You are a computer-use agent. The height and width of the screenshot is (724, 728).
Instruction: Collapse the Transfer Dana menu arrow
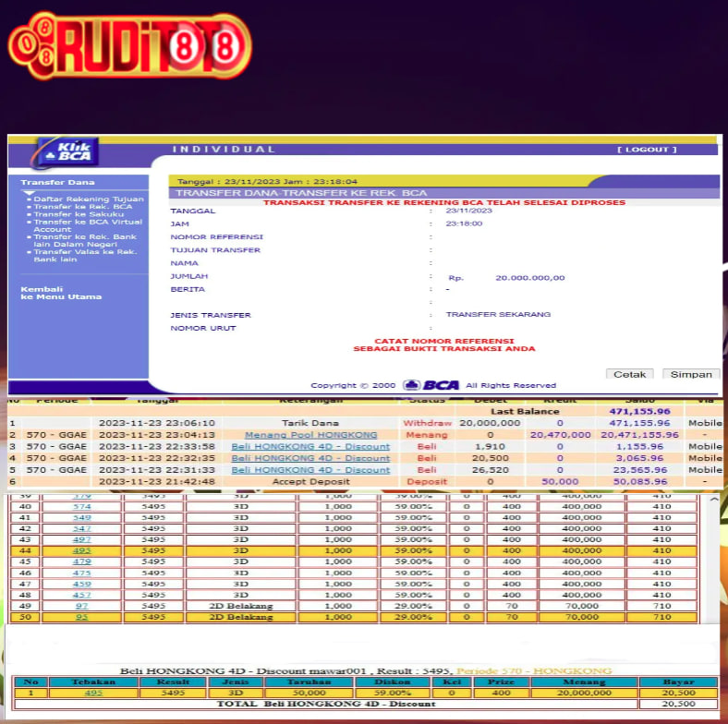(x=29, y=192)
